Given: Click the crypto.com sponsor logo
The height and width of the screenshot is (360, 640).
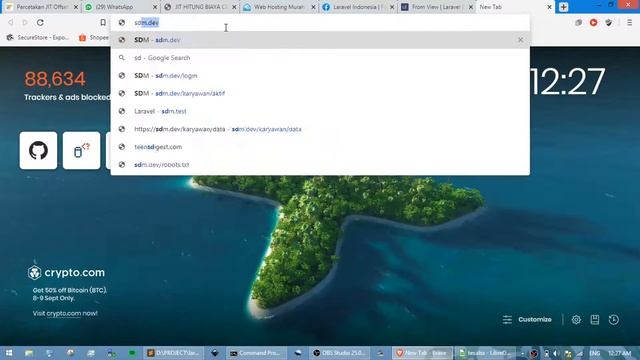Looking at the screenshot, I should (x=66, y=273).
